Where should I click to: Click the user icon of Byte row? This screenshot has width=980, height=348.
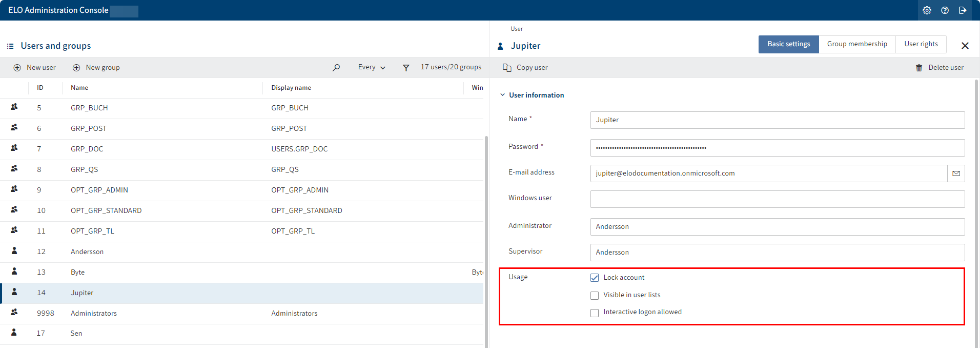coord(14,271)
